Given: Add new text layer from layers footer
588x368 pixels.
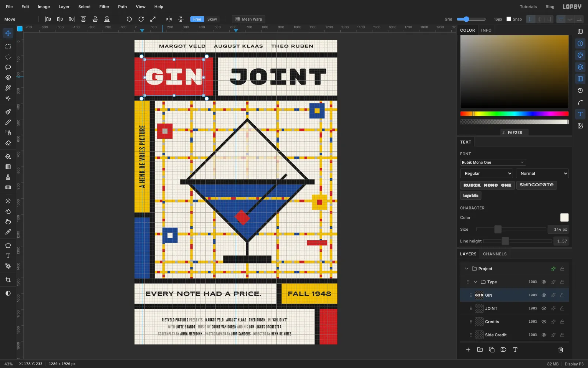Looking at the screenshot, I should [515, 350].
